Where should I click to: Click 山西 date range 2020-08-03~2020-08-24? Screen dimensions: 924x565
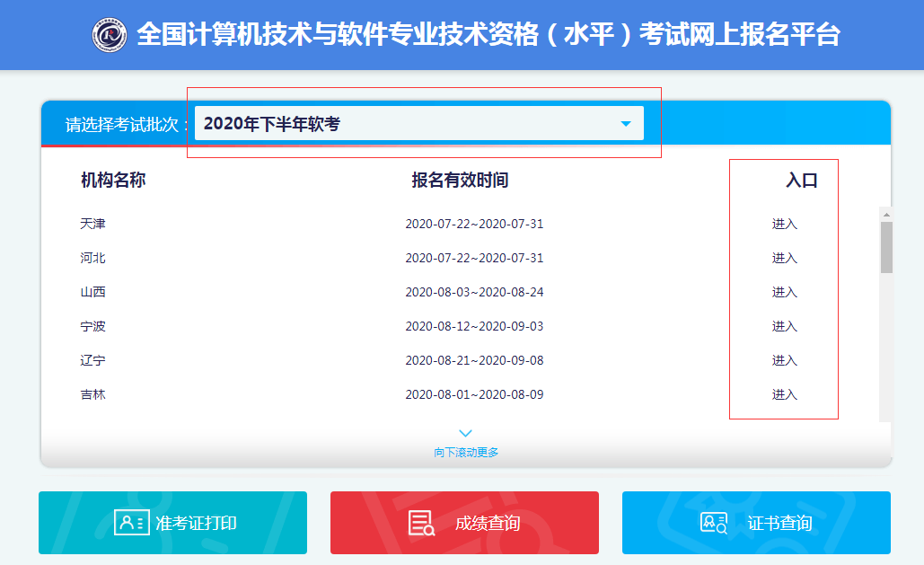coord(474,293)
